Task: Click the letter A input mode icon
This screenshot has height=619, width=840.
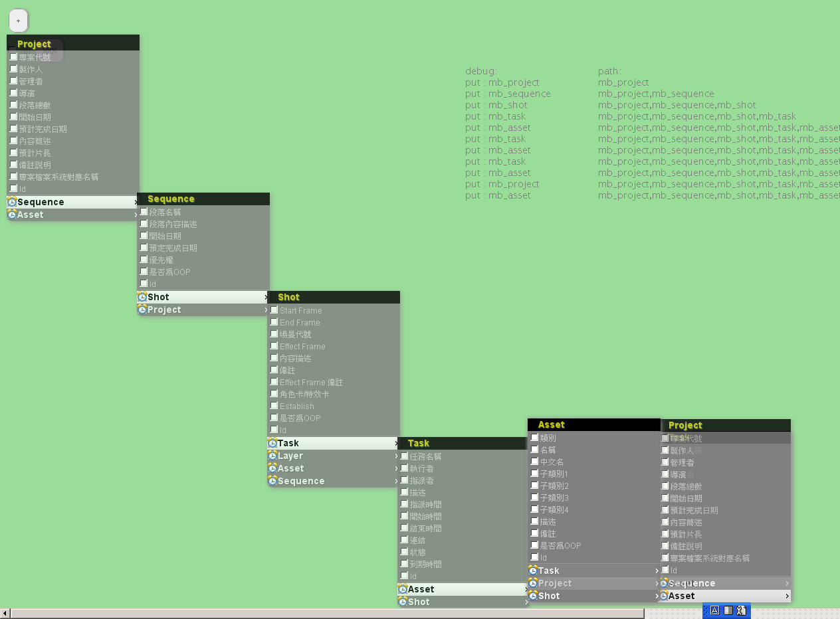Action: pos(715,610)
